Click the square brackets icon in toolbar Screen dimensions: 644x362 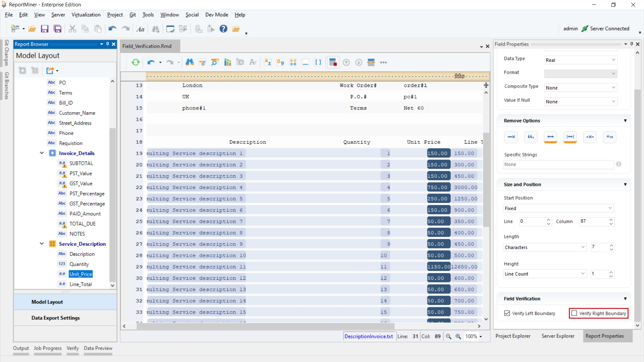(318, 62)
